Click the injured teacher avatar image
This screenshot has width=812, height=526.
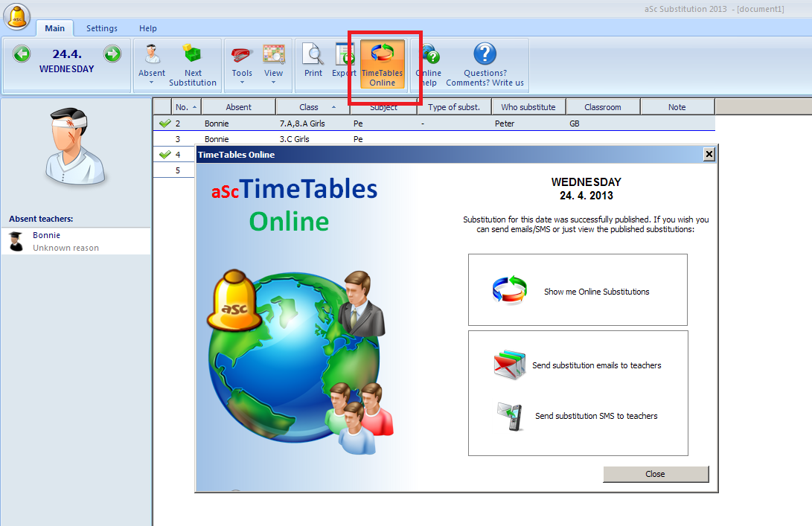coord(76,147)
